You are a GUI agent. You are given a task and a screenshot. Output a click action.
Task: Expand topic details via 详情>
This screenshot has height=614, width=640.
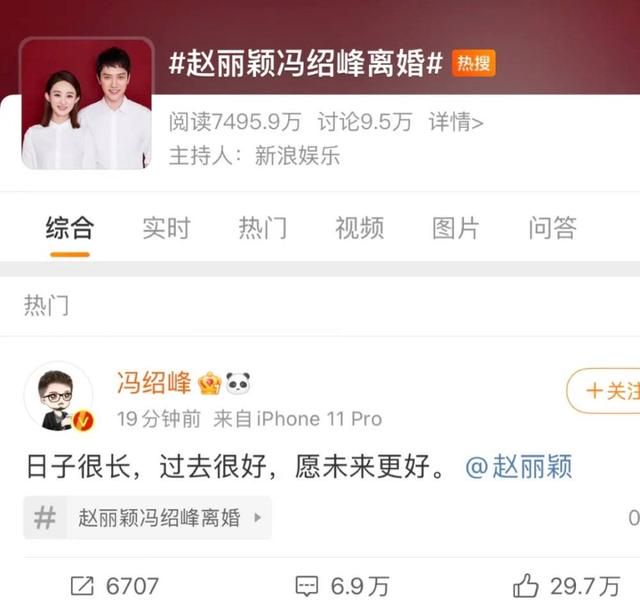point(456,122)
